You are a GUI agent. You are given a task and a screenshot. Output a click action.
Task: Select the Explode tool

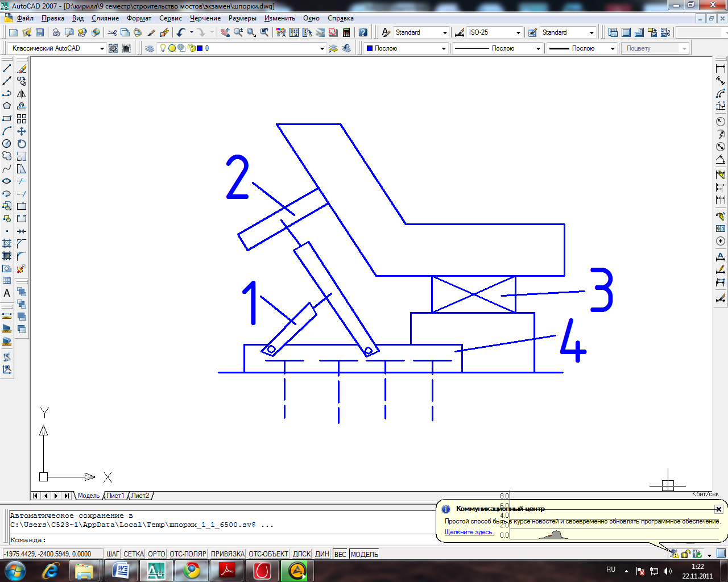point(22,269)
